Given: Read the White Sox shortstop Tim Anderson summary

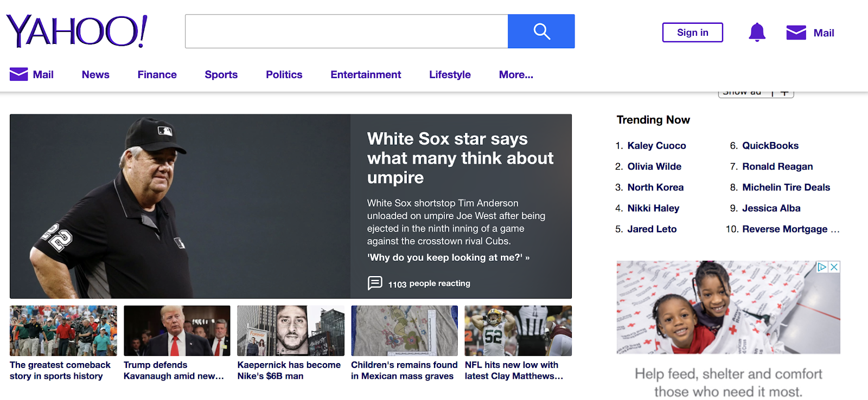Looking at the screenshot, I should [x=456, y=222].
